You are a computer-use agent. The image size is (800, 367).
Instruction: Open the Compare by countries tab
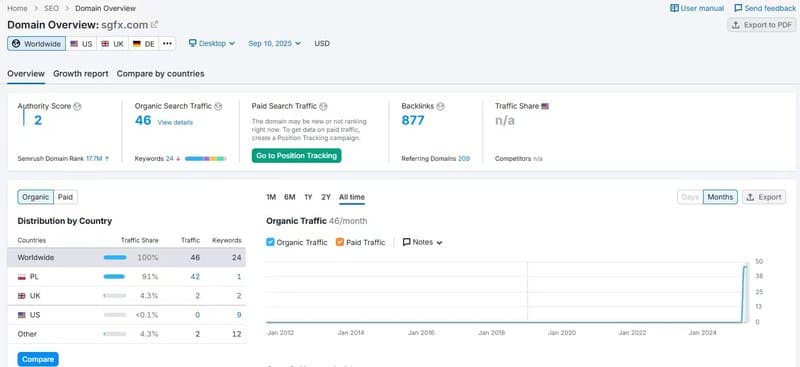pyautogui.click(x=161, y=74)
